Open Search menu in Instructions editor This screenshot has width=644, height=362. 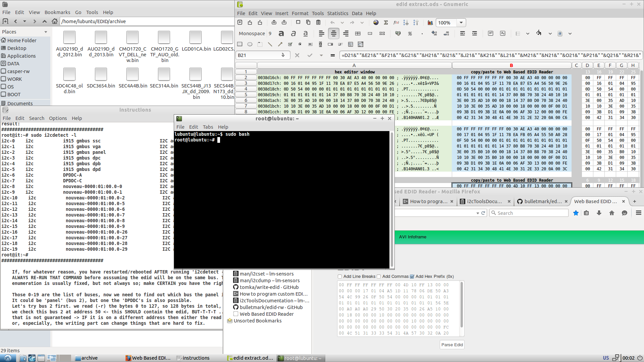click(x=37, y=118)
